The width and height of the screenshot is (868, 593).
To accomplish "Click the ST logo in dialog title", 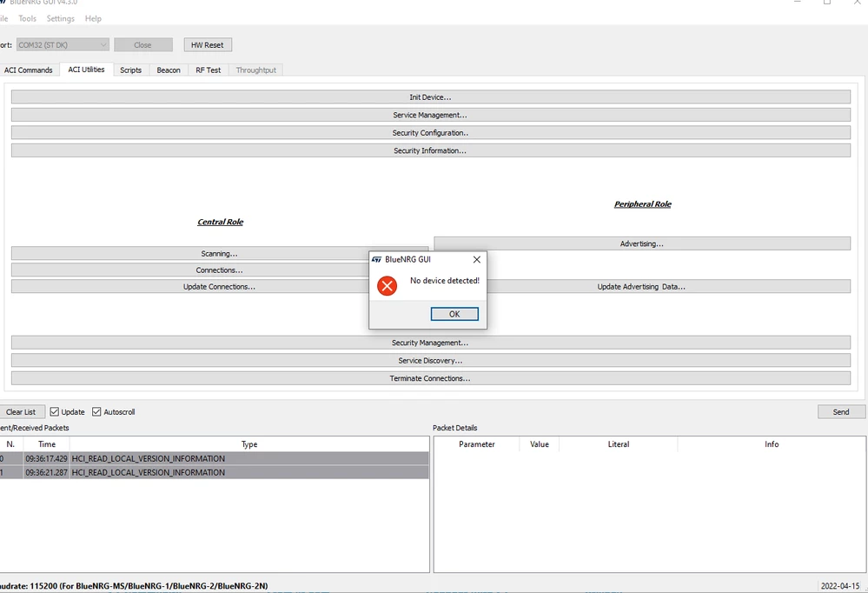I will (376, 259).
